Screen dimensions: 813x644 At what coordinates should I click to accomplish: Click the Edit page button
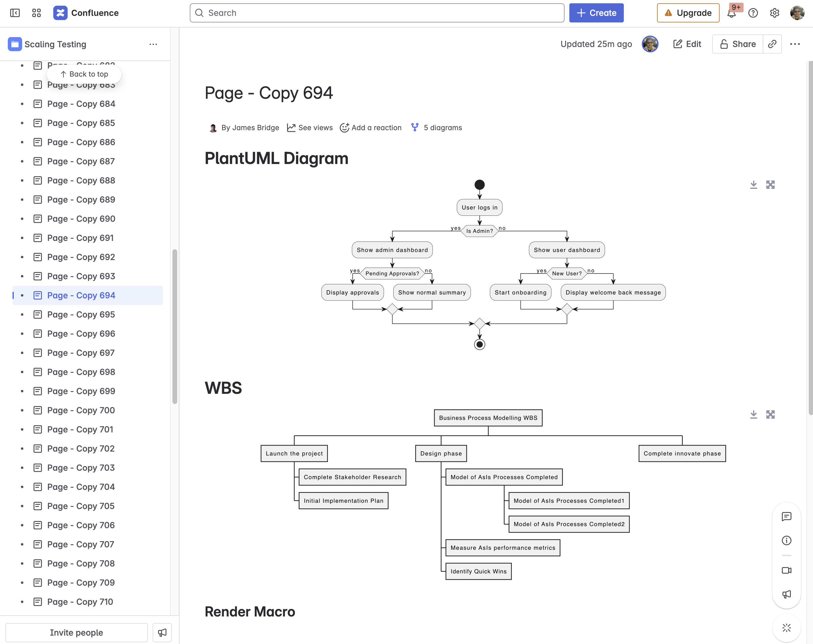pos(687,44)
